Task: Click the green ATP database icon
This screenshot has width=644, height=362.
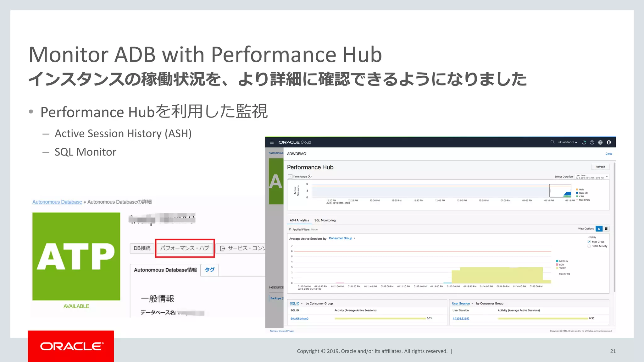Action: [x=76, y=256]
